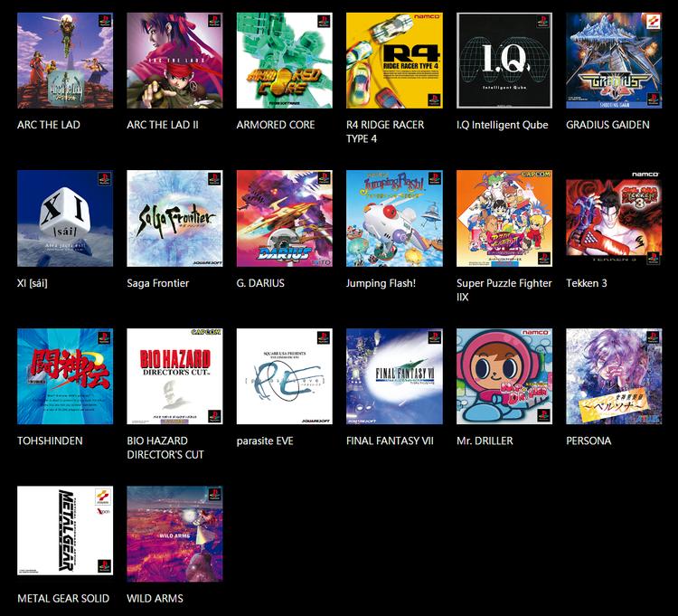Click the "GRADIUS GAIDEN" title text
This screenshot has width=678, height=616.
(607, 125)
